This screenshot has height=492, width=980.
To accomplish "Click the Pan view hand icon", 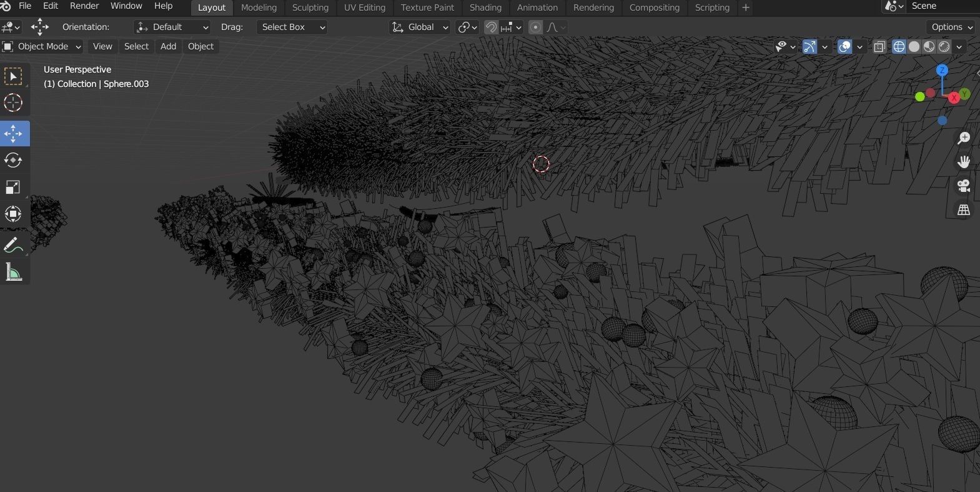I will pos(964,162).
